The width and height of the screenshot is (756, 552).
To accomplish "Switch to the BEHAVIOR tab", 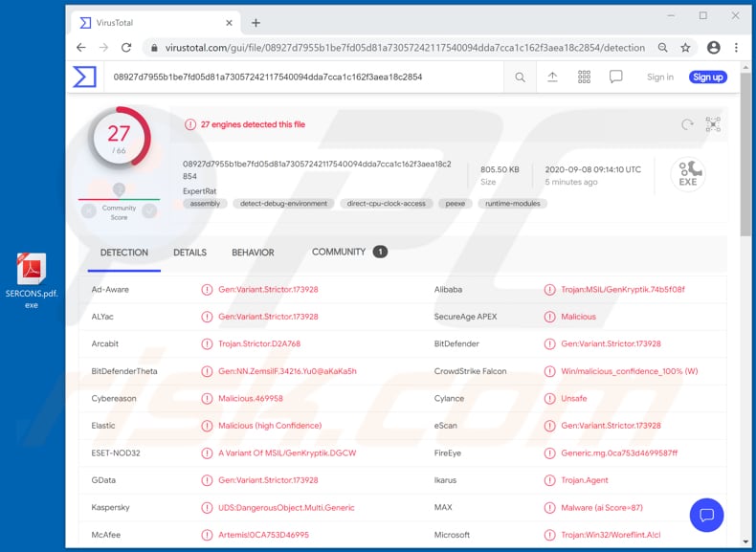I will [x=254, y=253].
